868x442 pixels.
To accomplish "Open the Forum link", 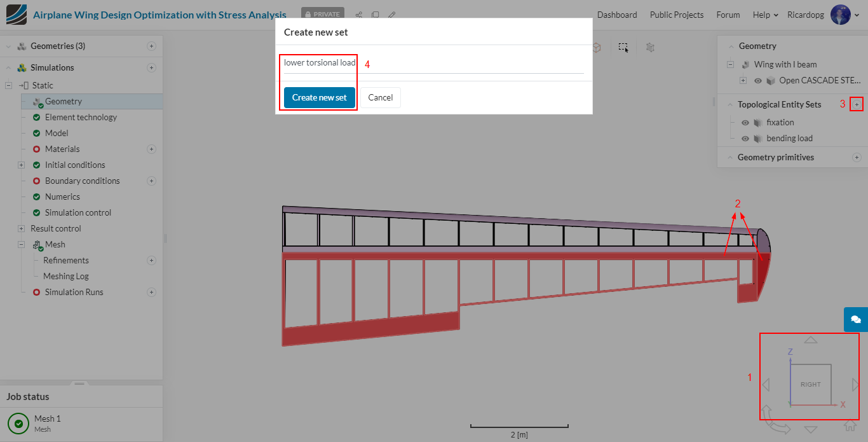I will pos(728,15).
